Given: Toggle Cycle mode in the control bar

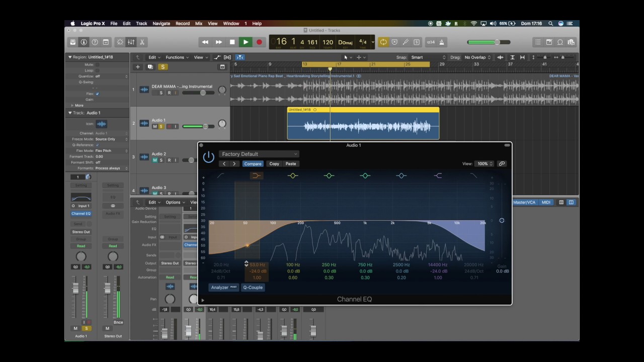Looking at the screenshot, I should [x=383, y=42].
